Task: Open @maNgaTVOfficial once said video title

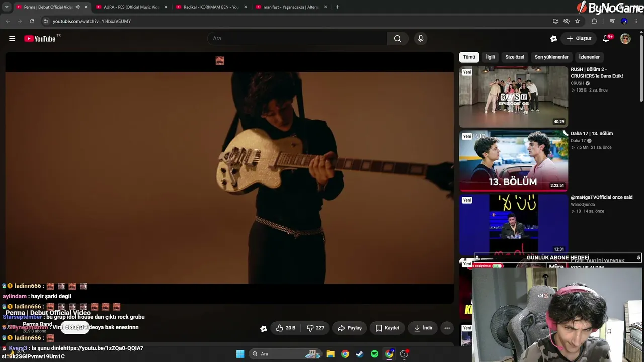Action: (602, 198)
